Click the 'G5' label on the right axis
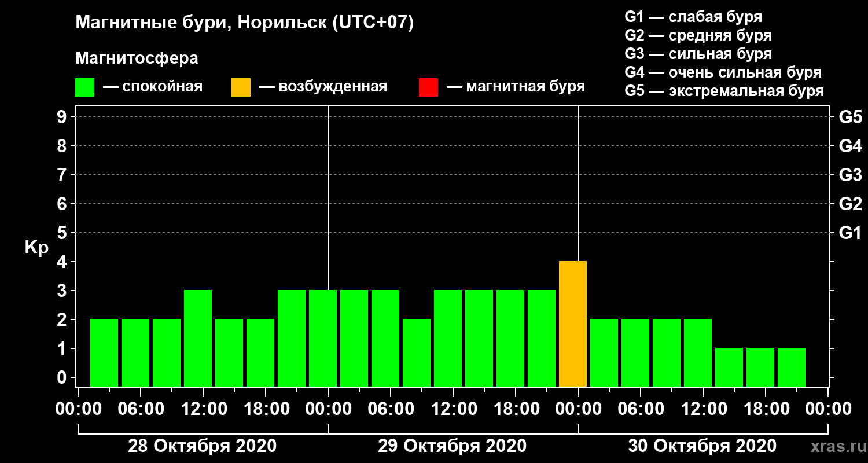This screenshot has width=868, height=463. (x=850, y=117)
